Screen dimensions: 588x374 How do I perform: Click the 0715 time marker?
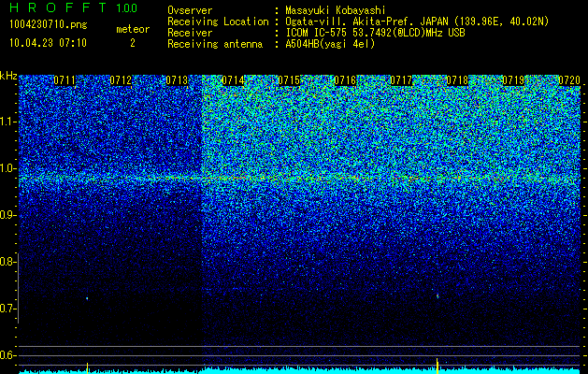(289, 80)
